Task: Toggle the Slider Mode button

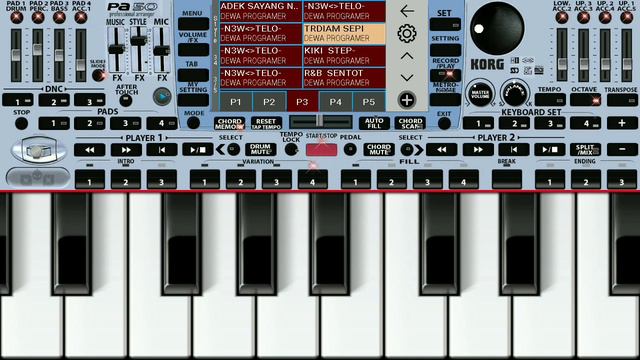Action: pos(98,75)
